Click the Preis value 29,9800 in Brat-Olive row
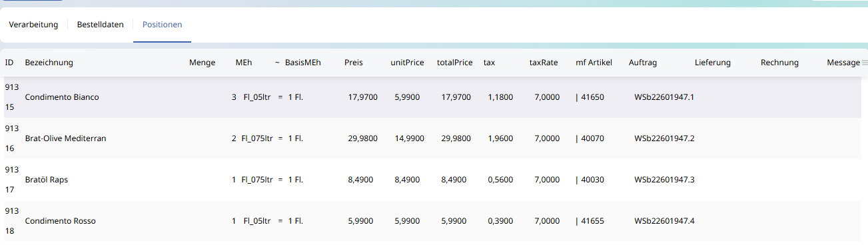 click(x=362, y=138)
